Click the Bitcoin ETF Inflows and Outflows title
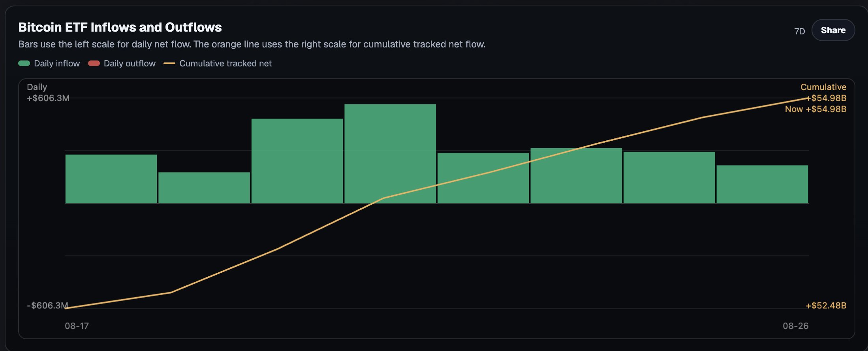The image size is (868, 351). click(120, 27)
